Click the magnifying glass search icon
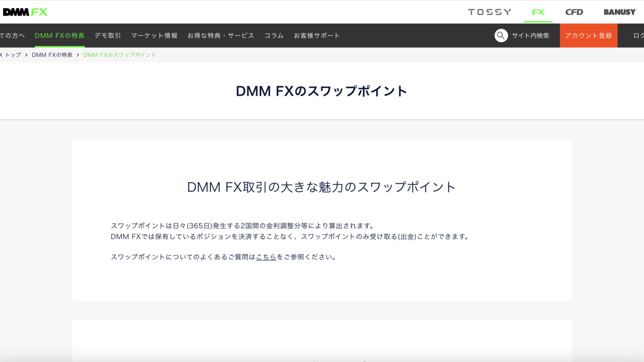 (x=501, y=36)
